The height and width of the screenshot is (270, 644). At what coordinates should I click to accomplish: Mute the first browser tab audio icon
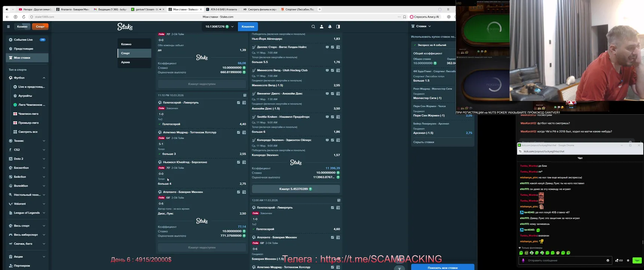click(x=7, y=9)
